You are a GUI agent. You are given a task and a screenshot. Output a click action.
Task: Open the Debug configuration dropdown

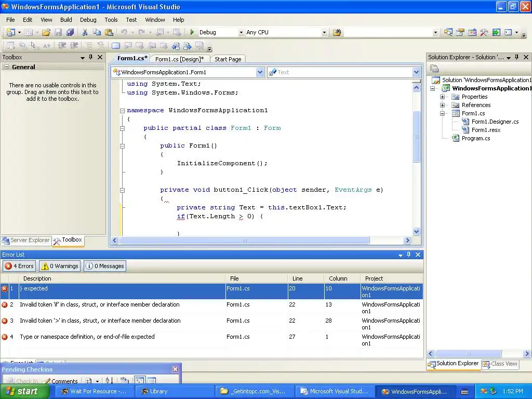point(241,33)
